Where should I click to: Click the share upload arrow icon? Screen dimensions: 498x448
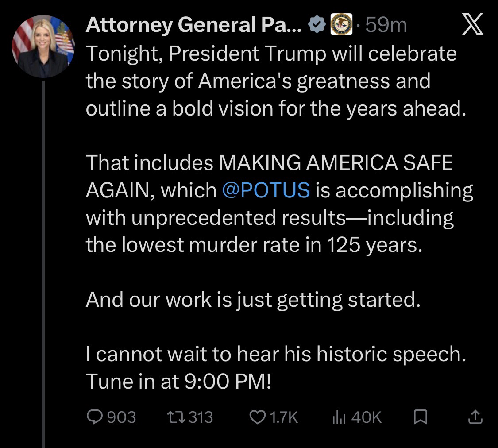pyautogui.click(x=475, y=417)
